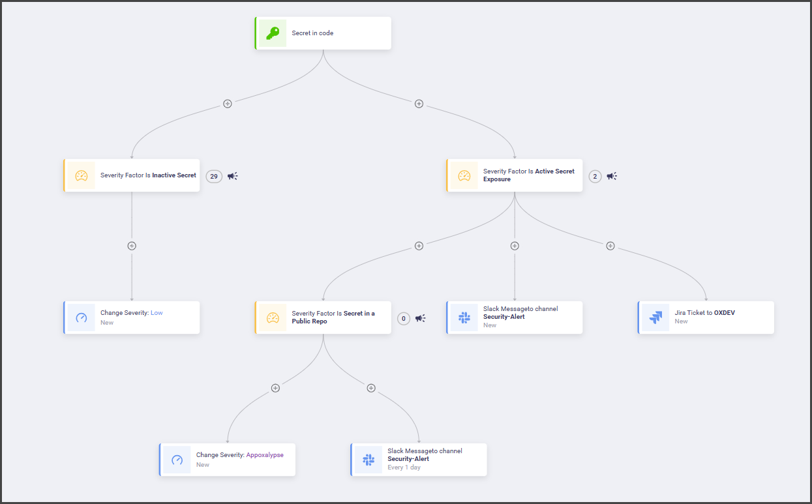
Task: Click the plus above Secret in a Public Repo
Action: pyautogui.click(x=419, y=246)
